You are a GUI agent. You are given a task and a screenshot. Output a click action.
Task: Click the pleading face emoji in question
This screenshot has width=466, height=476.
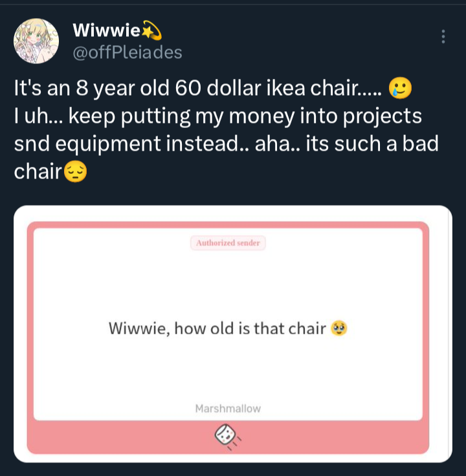(338, 328)
